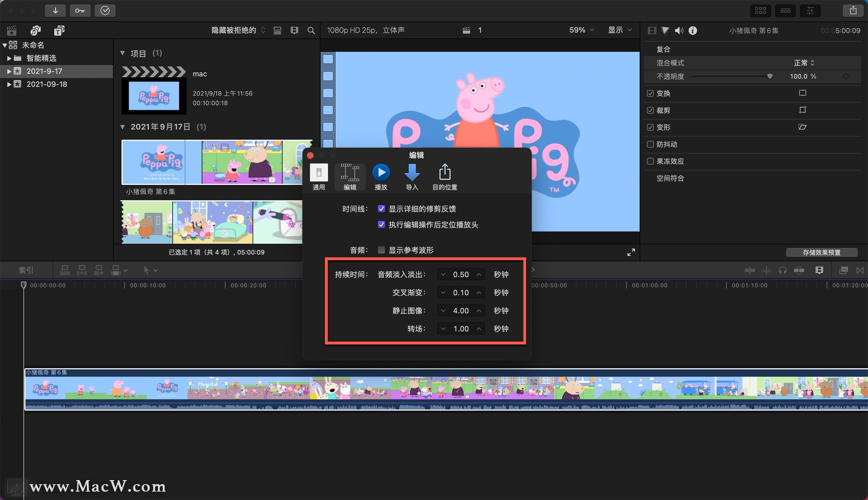Enable the 果冻效应 rolling shutter checkbox
This screenshot has height=500, width=868.
click(650, 161)
